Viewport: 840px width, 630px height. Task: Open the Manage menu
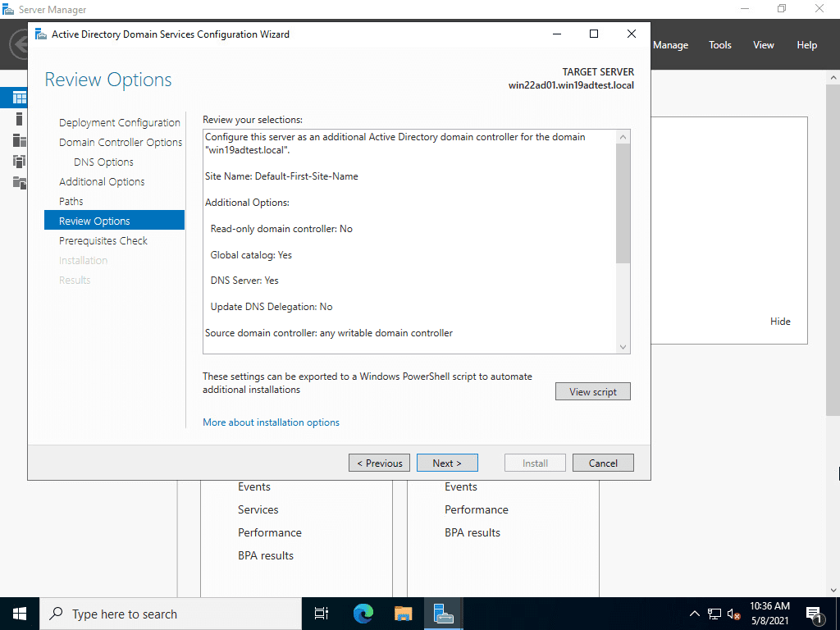(x=670, y=44)
